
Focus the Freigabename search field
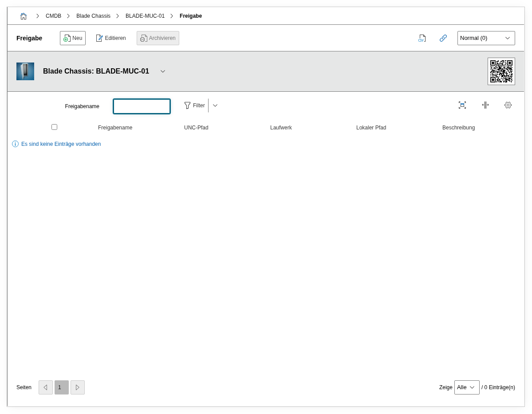[x=142, y=106]
